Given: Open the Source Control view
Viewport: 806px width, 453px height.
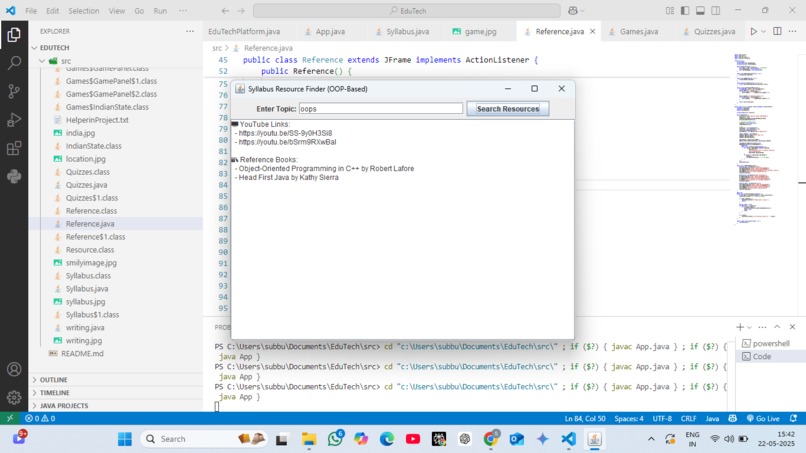Looking at the screenshot, I should point(14,92).
